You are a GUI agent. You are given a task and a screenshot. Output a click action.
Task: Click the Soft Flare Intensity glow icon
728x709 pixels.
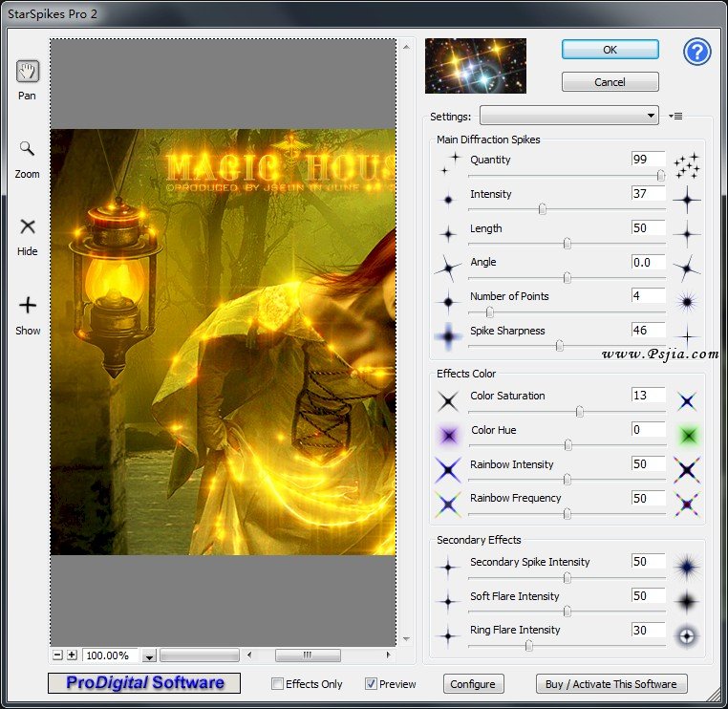point(687,601)
